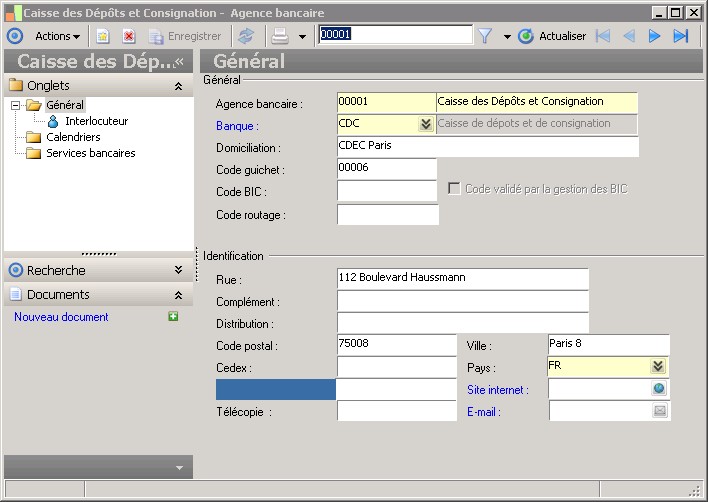Click the Actualiser button
Image resolution: width=708 pixels, height=502 pixels.
click(x=552, y=36)
